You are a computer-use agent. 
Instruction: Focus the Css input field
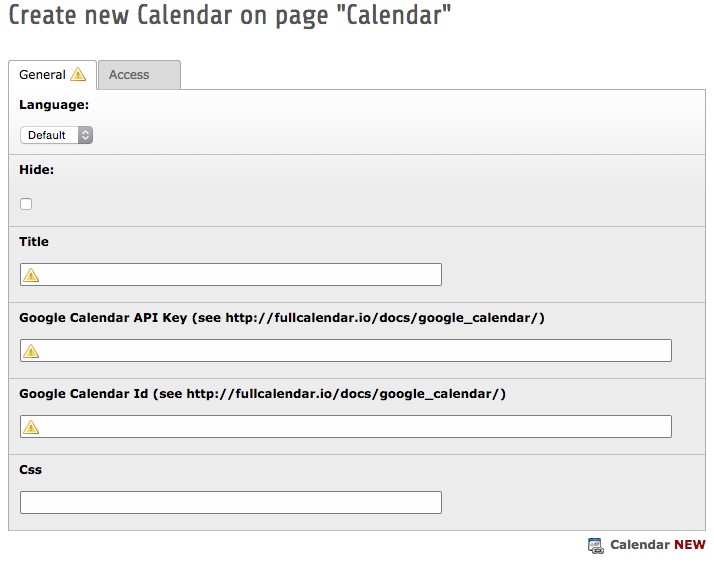[231, 503]
